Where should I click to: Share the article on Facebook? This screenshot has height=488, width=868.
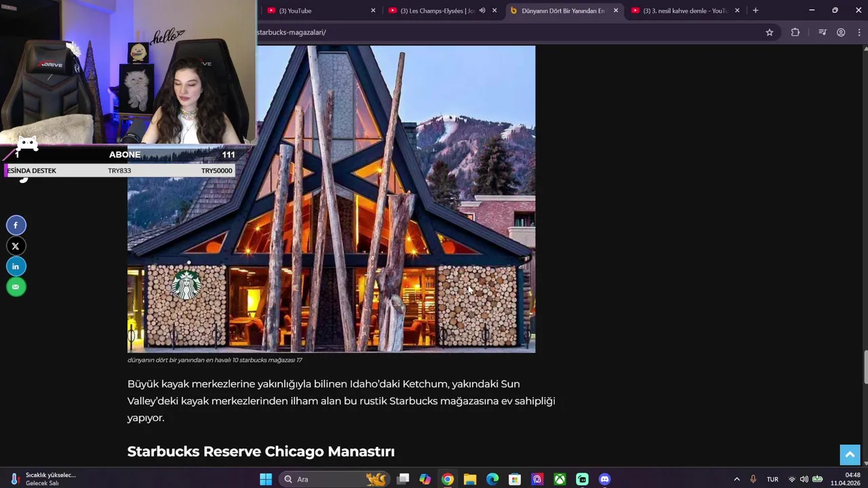click(16, 226)
